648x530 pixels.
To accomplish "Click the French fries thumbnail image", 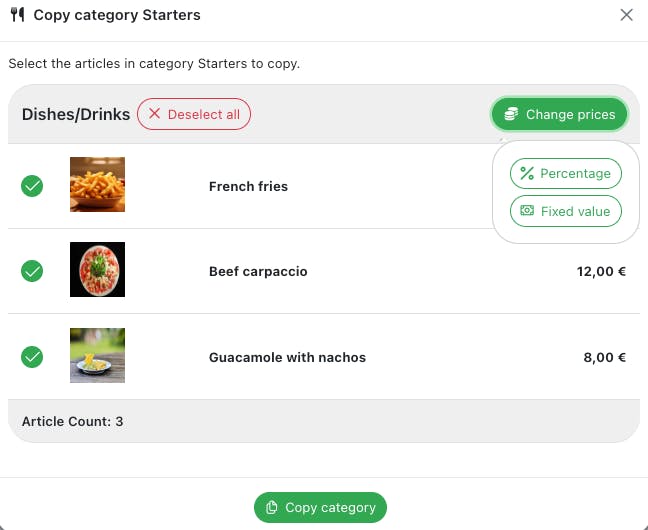I will (97, 185).
